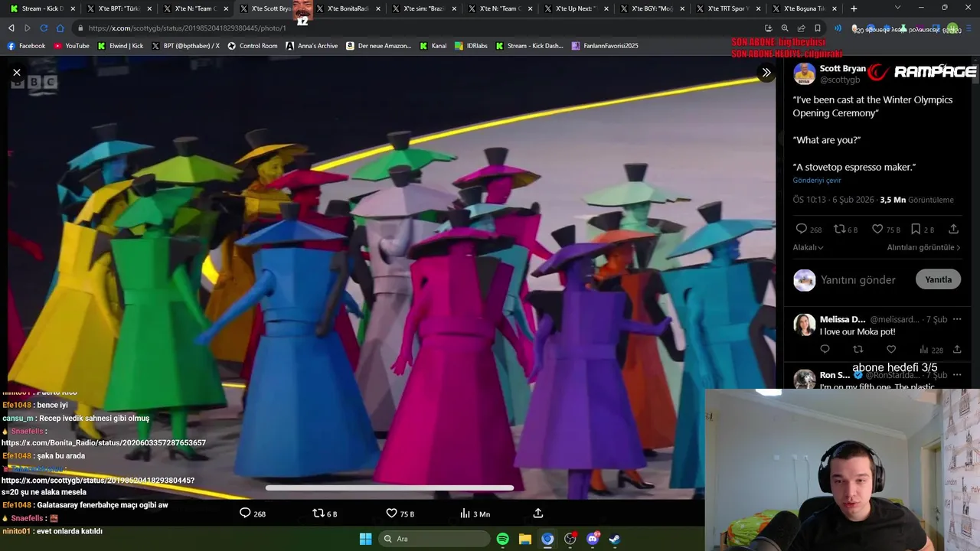The width and height of the screenshot is (980, 551).
Task: Click browser back arrow
Action: [11, 28]
